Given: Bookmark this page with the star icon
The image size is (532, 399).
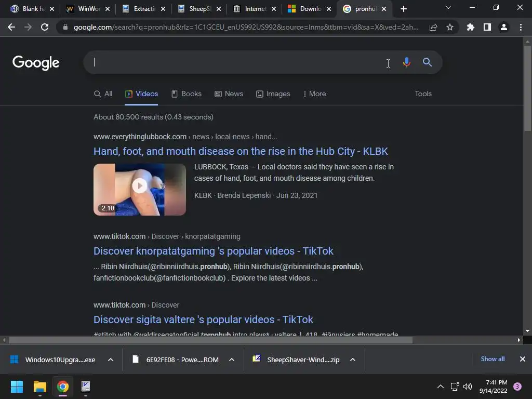Looking at the screenshot, I should tap(450, 27).
